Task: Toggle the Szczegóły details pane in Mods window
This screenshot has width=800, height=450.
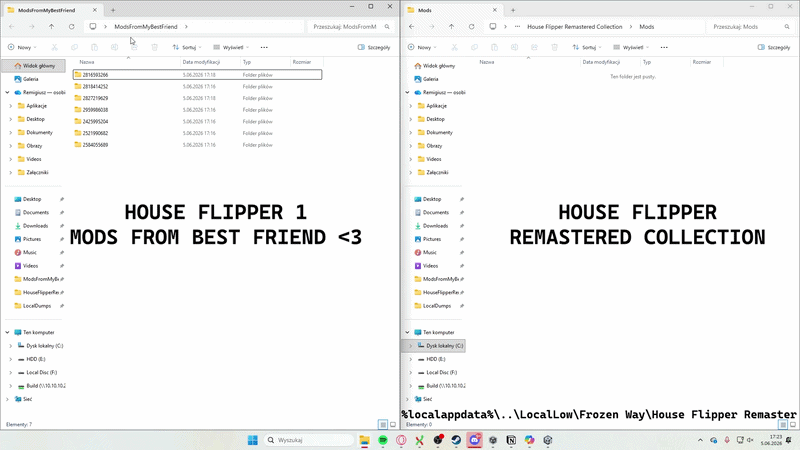Action: (x=774, y=47)
